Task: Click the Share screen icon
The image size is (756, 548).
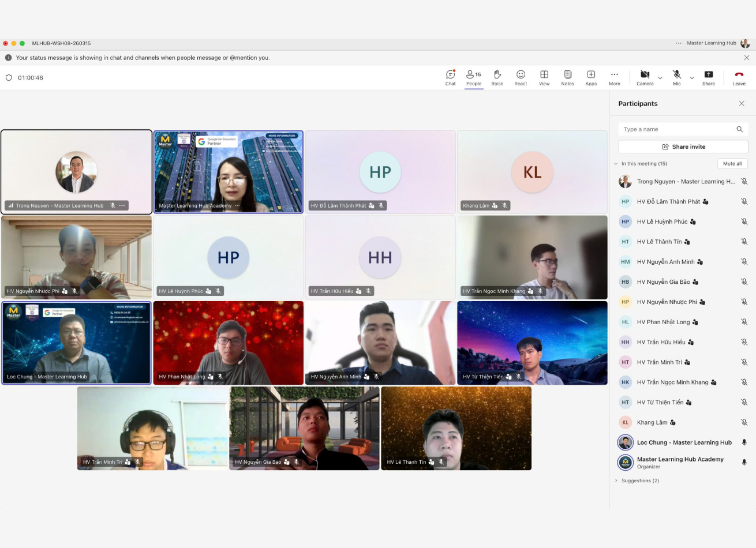Action: [708, 77]
